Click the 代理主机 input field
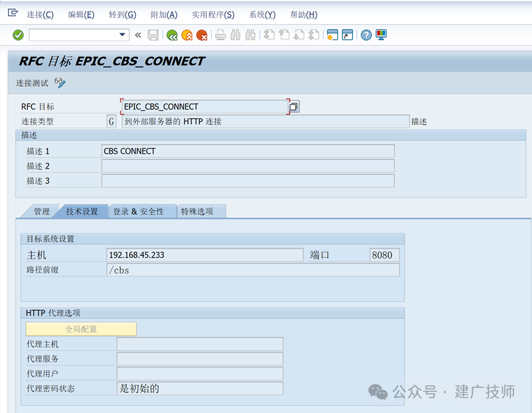The height and width of the screenshot is (413, 532). (200, 344)
